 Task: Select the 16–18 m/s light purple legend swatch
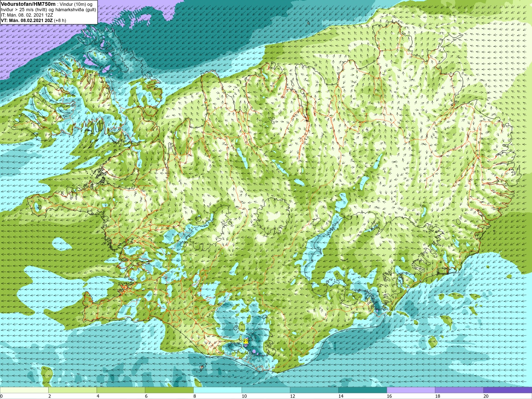click(x=411, y=390)
